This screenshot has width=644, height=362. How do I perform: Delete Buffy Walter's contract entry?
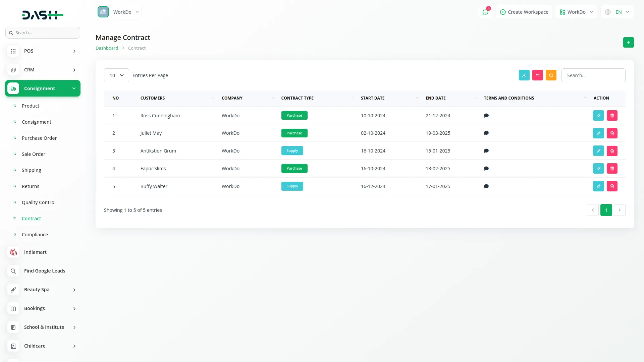coord(612,186)
